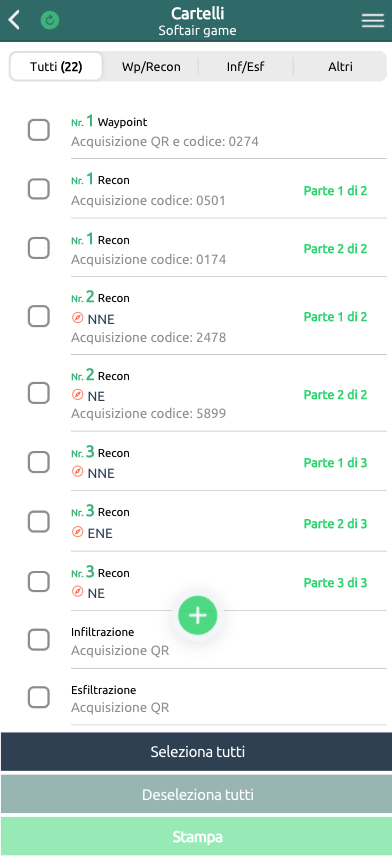Image resolution: width=392 pixels, height=857 pixels.
Task: Click the Stampa print button
Action: pos(196,837)
